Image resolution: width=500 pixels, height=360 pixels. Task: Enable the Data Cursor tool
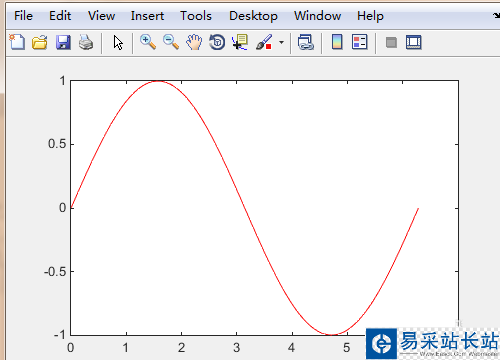point(240,42)
